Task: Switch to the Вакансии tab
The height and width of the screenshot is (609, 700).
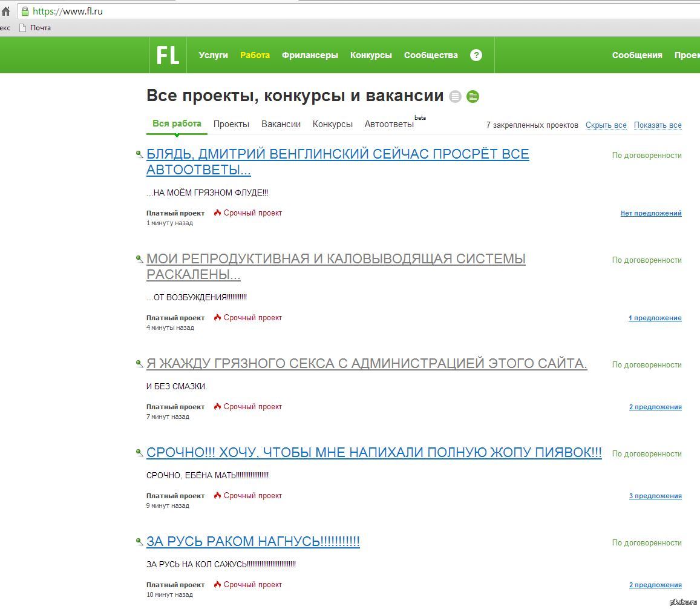Action: coord(281,124)
